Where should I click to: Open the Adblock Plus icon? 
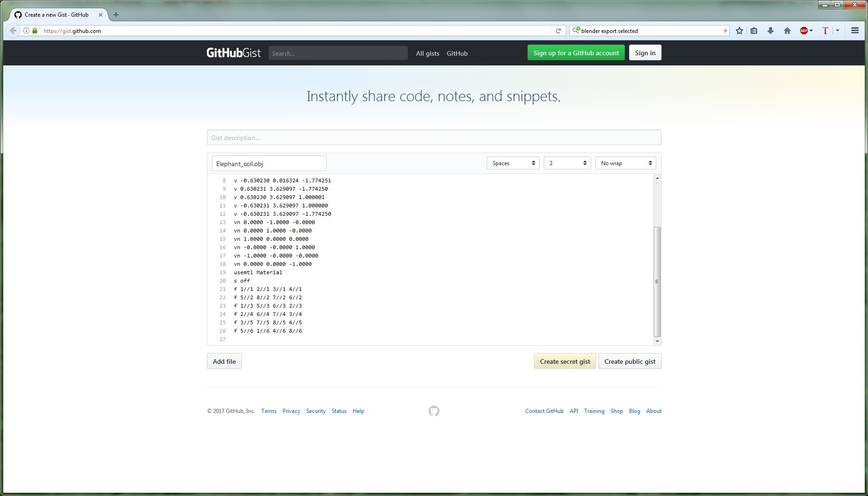click(804, 31)
